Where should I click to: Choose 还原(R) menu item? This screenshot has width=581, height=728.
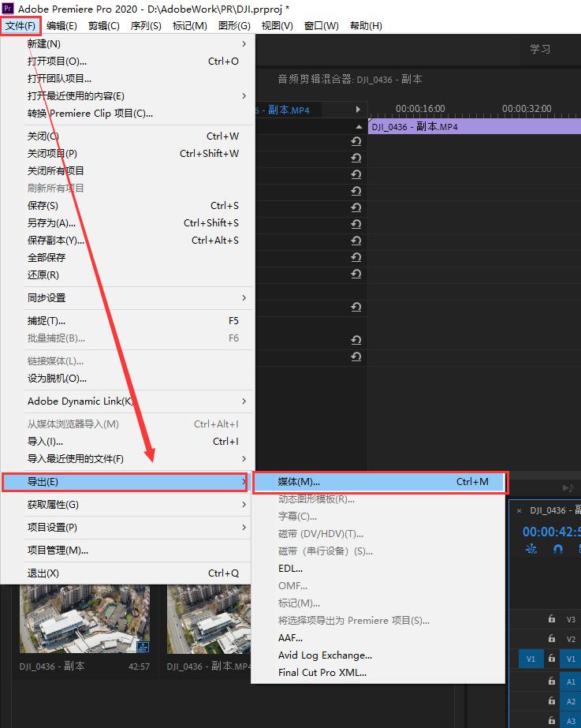(128, 274)
